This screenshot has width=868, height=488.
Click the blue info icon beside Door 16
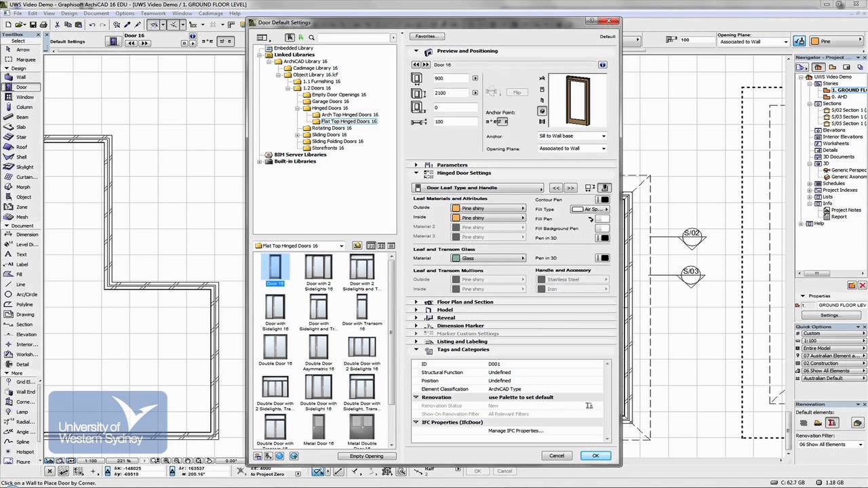click(602, 64)
